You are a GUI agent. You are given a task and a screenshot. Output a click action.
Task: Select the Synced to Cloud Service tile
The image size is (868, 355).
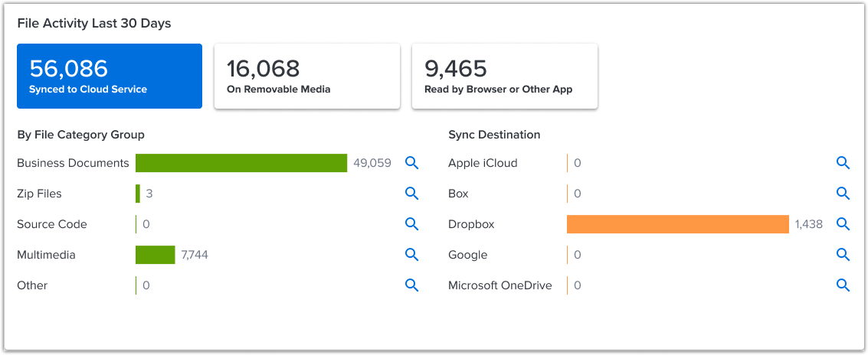tap(110, 77)
